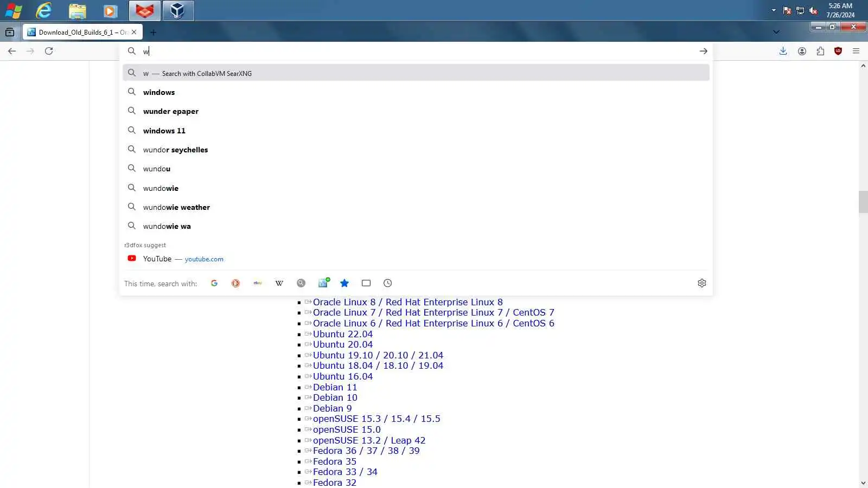Open the YouTube youtube.com suggestion
Screen dimensions: 868x488
416,259
